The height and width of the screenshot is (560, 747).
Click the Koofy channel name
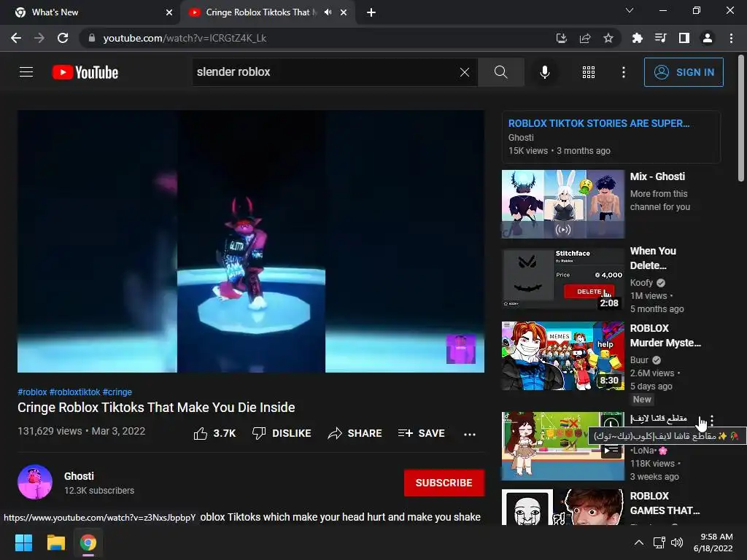coord(641,283)
